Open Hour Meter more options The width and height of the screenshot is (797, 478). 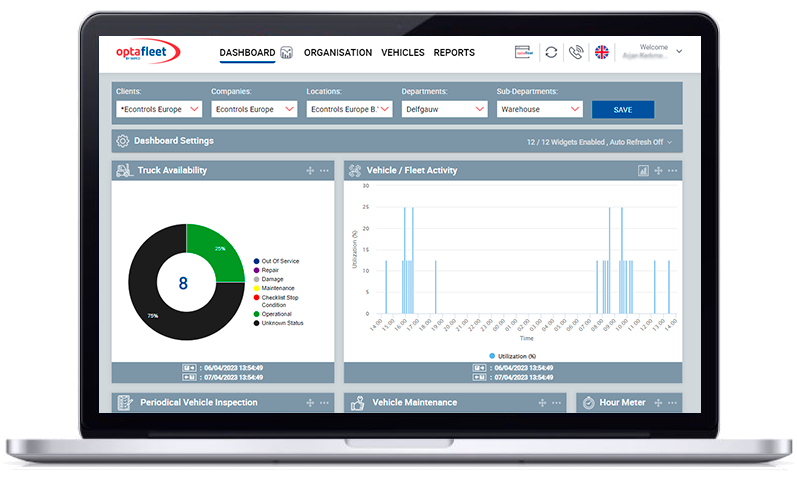tap(672, 403)
